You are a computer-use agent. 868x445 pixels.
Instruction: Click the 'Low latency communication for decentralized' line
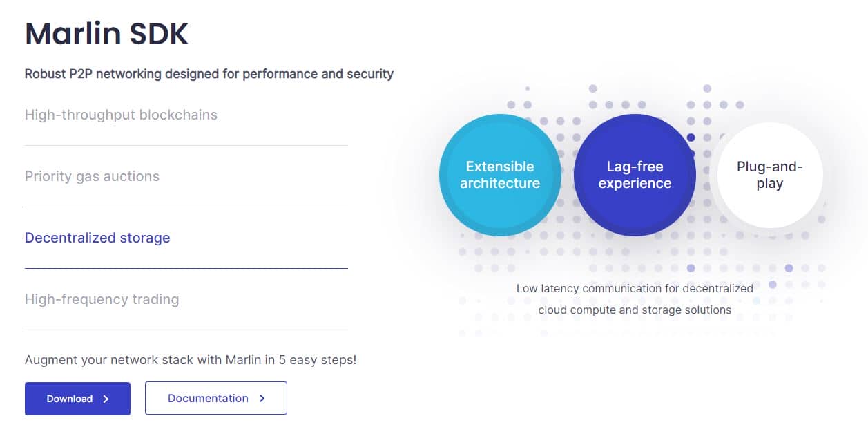coord(635,288)
